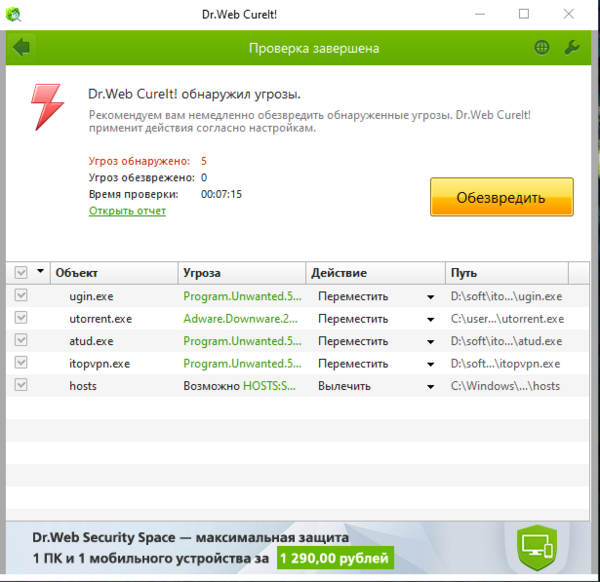This screenshot has height=582, width=600.
Task: Open the Открыть отчет link
Action: pos(127,211)
